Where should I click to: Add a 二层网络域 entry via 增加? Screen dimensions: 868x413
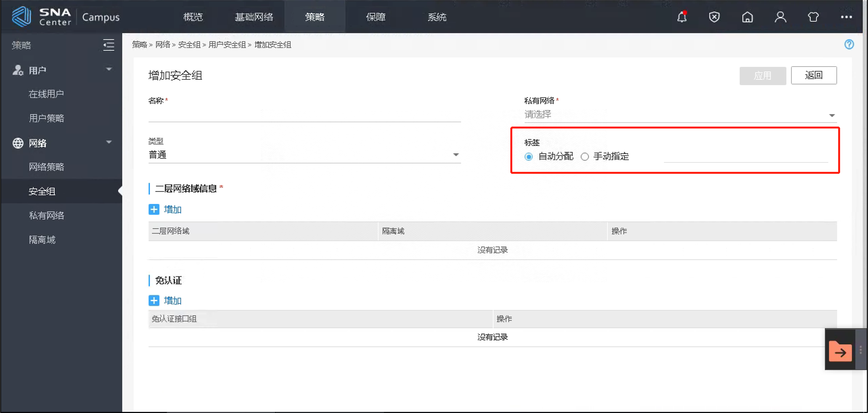(165, 209)
